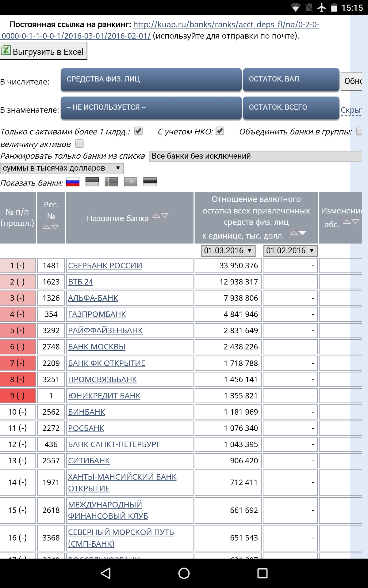Open 'Все банки без исключений' list dropdown
Image resolution: width=368 pixels, height=588 pixels.
(256, 156)
